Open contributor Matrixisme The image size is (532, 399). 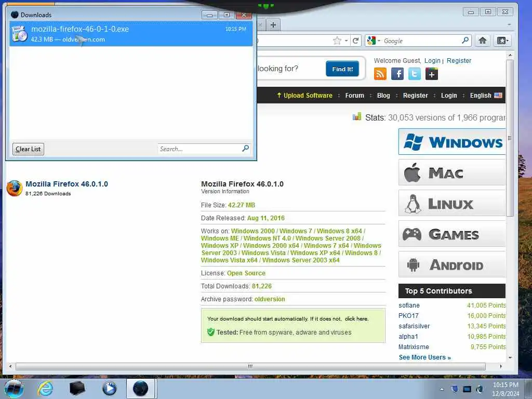414,347
